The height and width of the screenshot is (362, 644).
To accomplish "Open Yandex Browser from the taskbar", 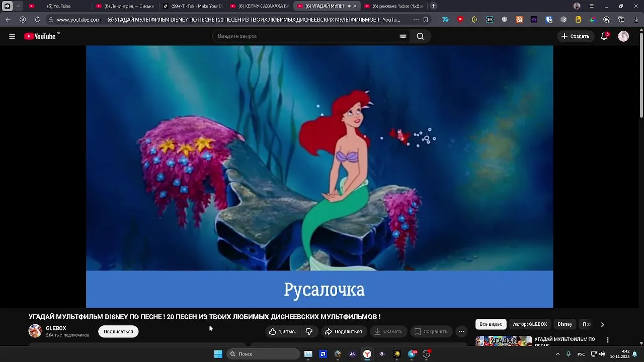I will coord(367,354).
